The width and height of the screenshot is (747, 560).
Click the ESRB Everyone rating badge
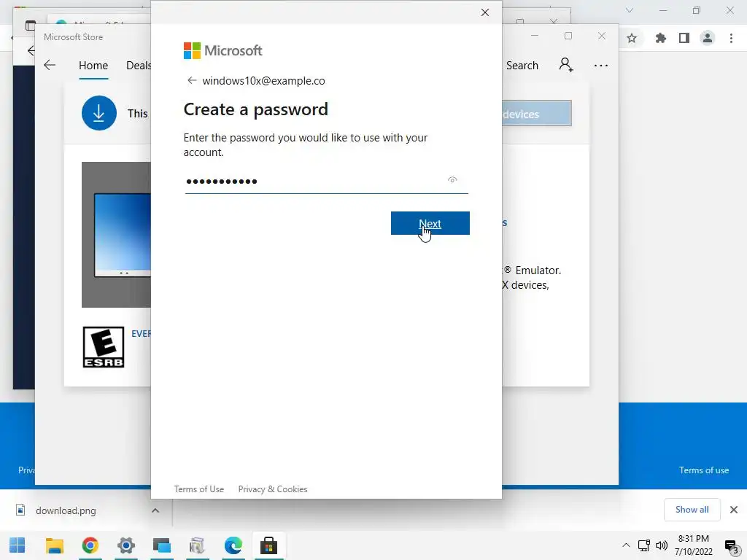click(x=104, y=347)
